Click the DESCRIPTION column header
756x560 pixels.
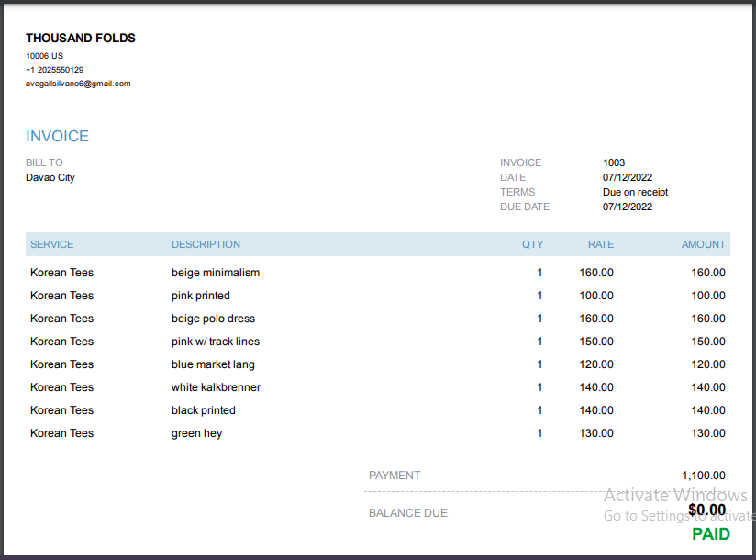click(x=206, y=244)
